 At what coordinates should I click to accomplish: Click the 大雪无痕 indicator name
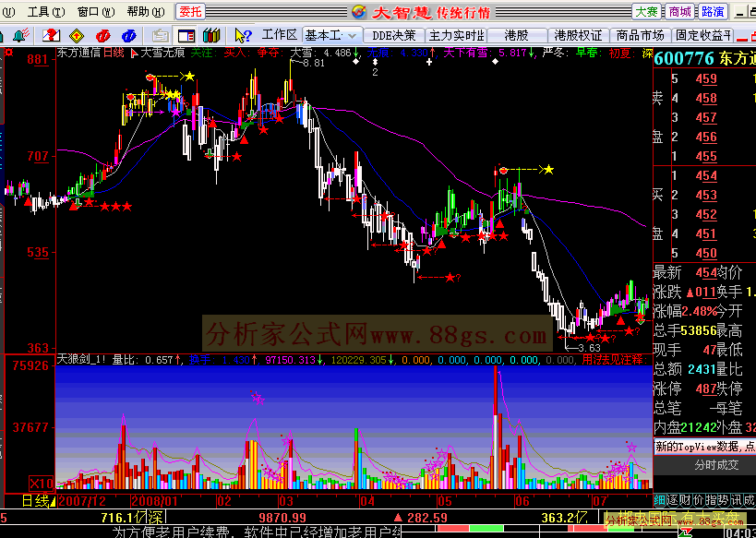click(x=162, y=53)
